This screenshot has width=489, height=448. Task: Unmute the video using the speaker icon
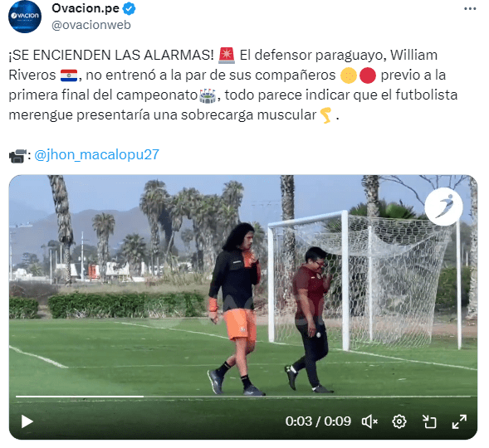[x=369, y=421]
